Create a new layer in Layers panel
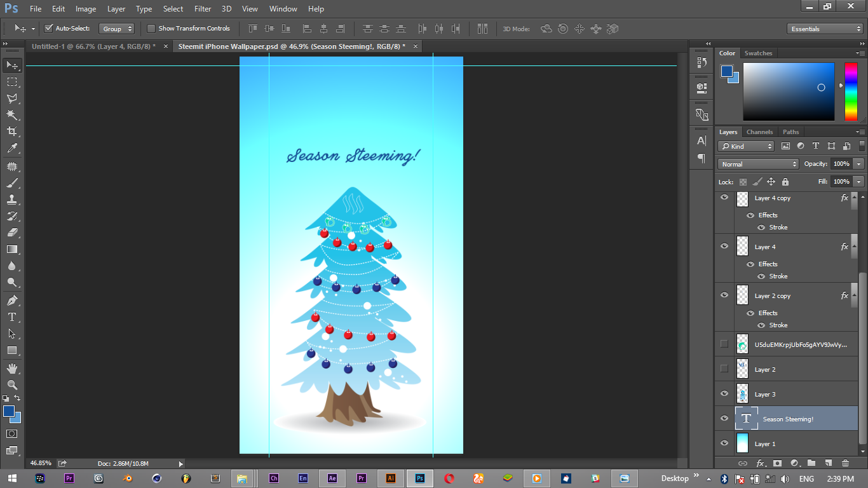The width and height of the screenshot is (868, 488). (828, 463)
